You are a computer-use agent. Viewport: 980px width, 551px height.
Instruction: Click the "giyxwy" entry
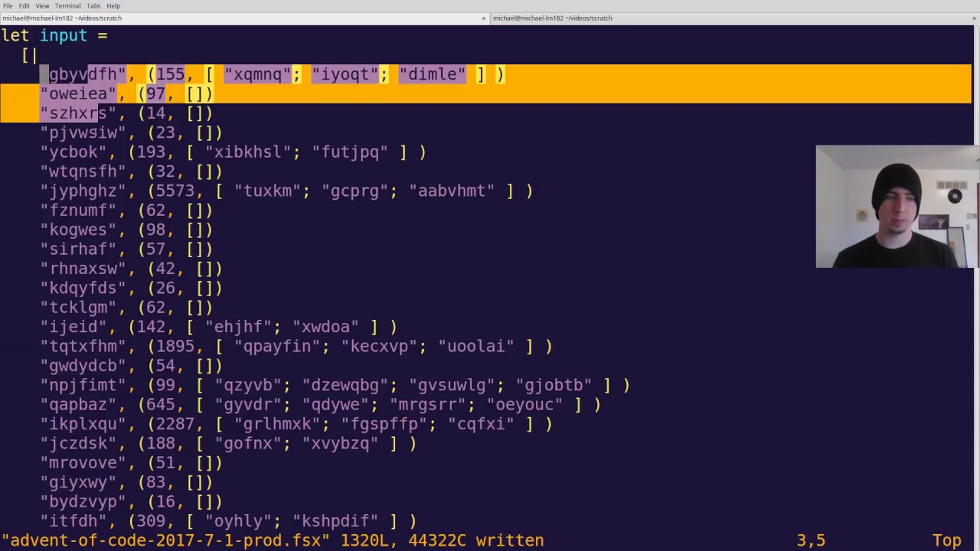tap(126, 482)
